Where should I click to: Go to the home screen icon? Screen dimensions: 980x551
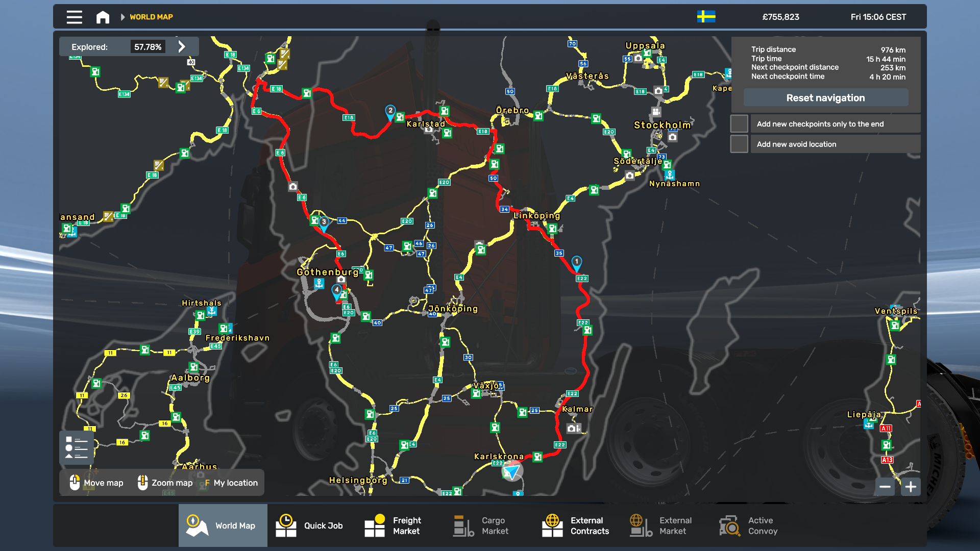[103, 17]
